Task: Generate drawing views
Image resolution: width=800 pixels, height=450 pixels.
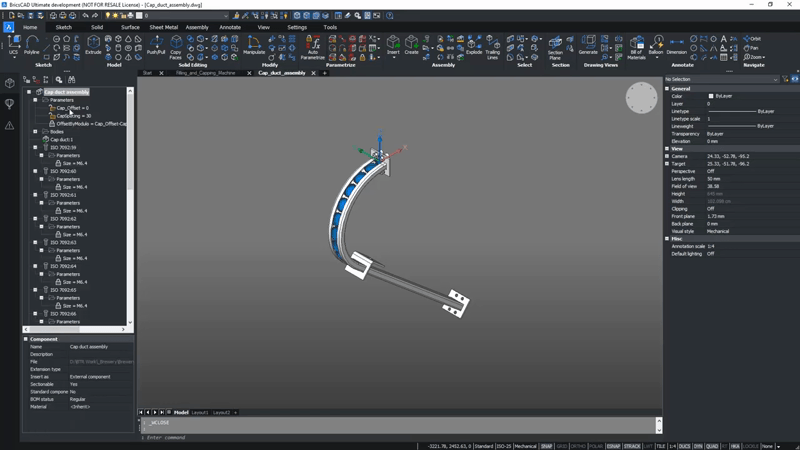Action: (588, 45)
